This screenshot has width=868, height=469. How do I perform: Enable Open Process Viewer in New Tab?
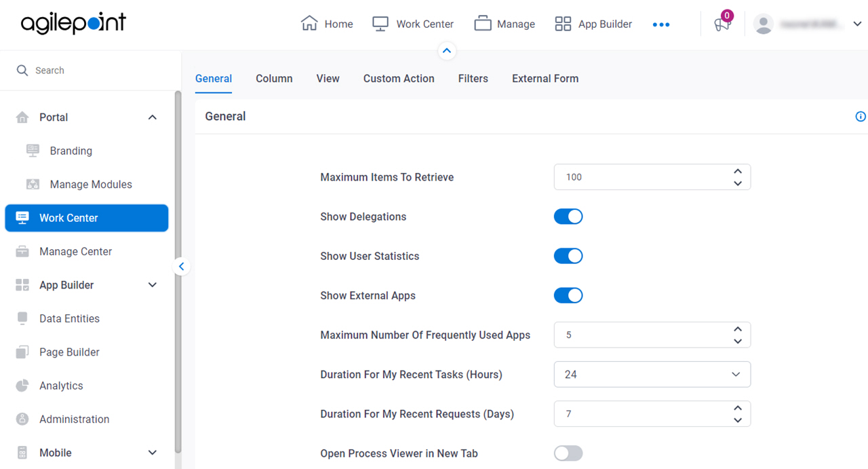point(568,453)
